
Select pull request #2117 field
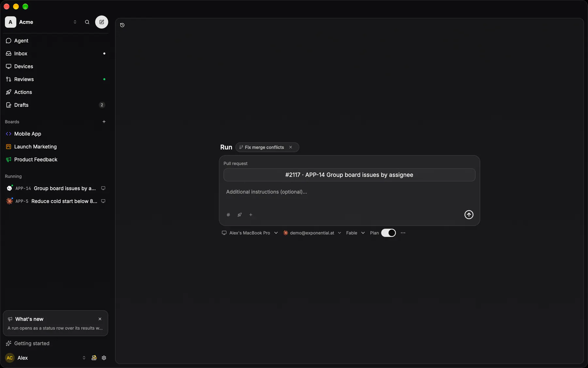click(x=349, y=175)
